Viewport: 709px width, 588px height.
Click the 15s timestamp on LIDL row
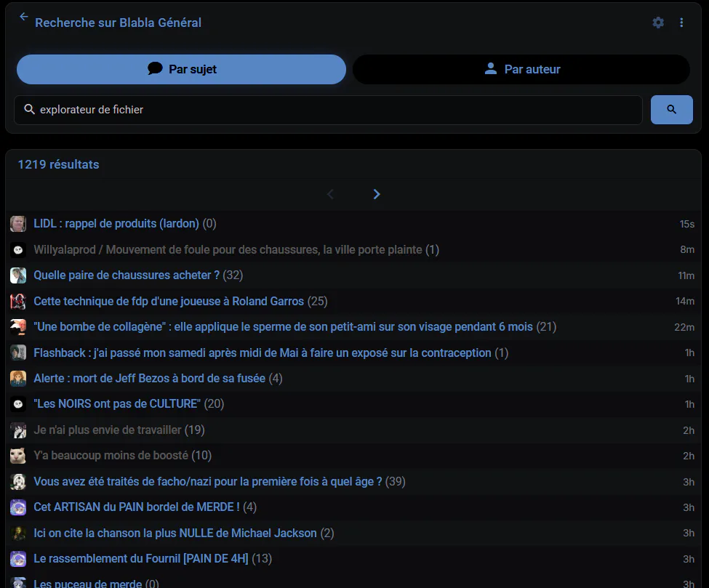pyautogui.click(x=687, y=224)
